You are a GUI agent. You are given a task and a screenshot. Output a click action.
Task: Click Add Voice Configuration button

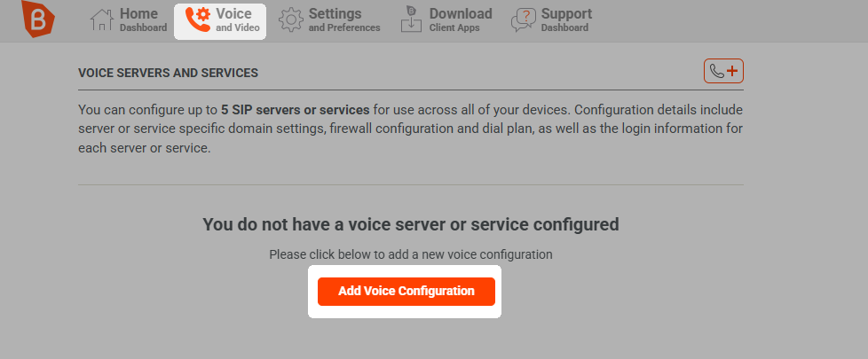point(406,292)
